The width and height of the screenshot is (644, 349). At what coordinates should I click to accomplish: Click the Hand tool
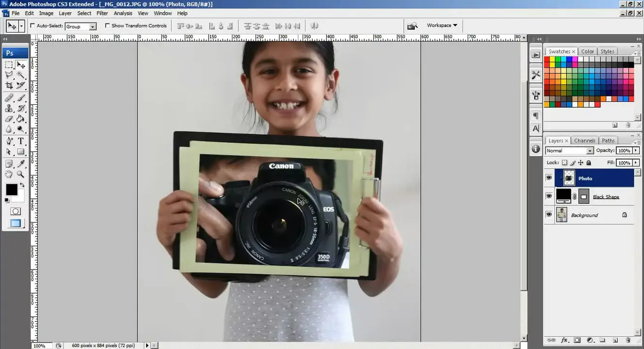(9, 174)
